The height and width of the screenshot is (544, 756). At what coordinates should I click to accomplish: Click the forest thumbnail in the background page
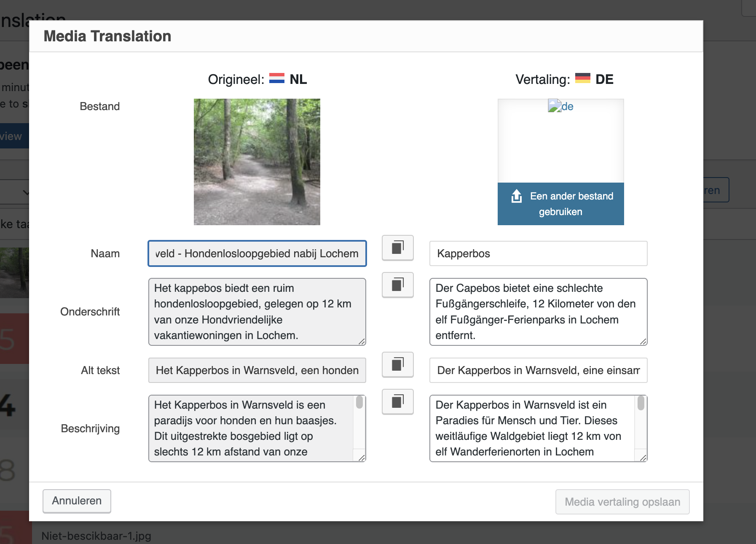[14, 273]
